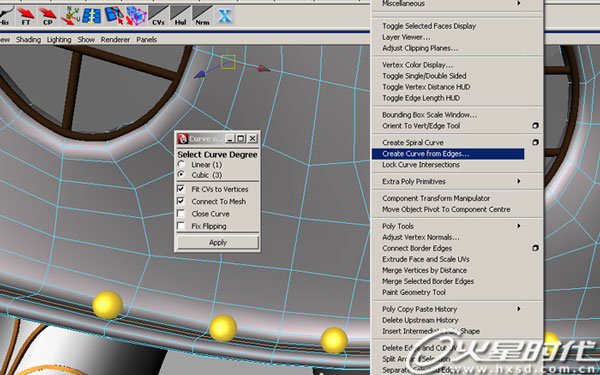Choose Adjust Clipping Planes entry
The image size is (600, 375).
[420, 48]
